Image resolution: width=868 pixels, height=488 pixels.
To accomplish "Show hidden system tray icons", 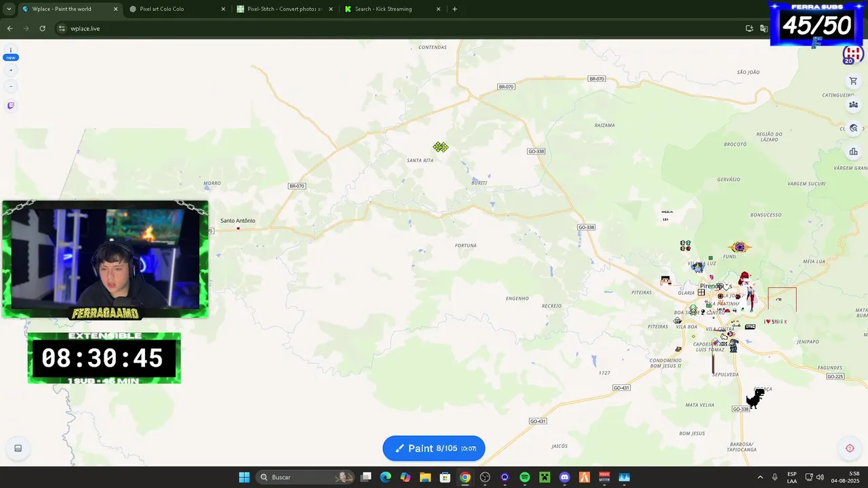I will [x=760, y=477].
